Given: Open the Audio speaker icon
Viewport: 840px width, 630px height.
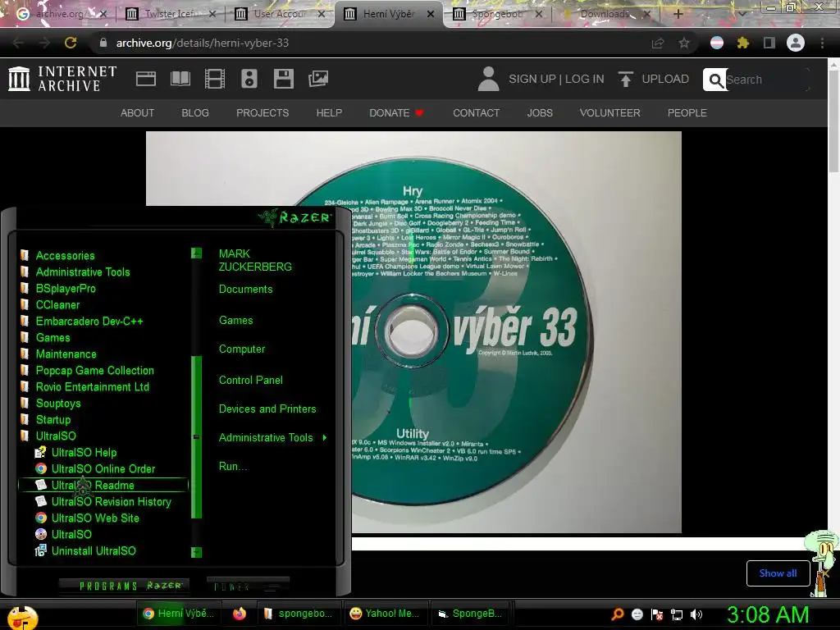Looking at the screenshot, I should (249, 79).
